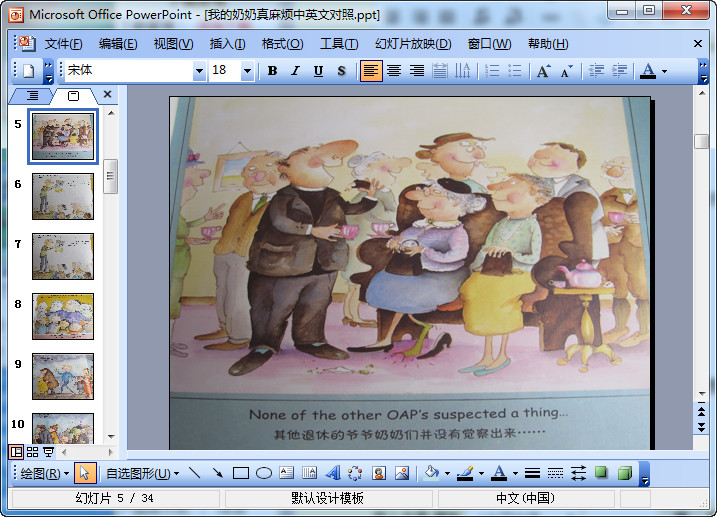717x517 pixels.
Task: Decrease font size
Action: pos(566,71)
